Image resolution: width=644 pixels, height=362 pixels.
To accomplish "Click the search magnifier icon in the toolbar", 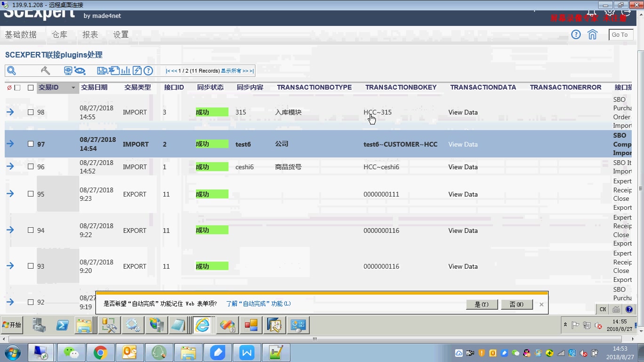I will click(x=12, y=70).
